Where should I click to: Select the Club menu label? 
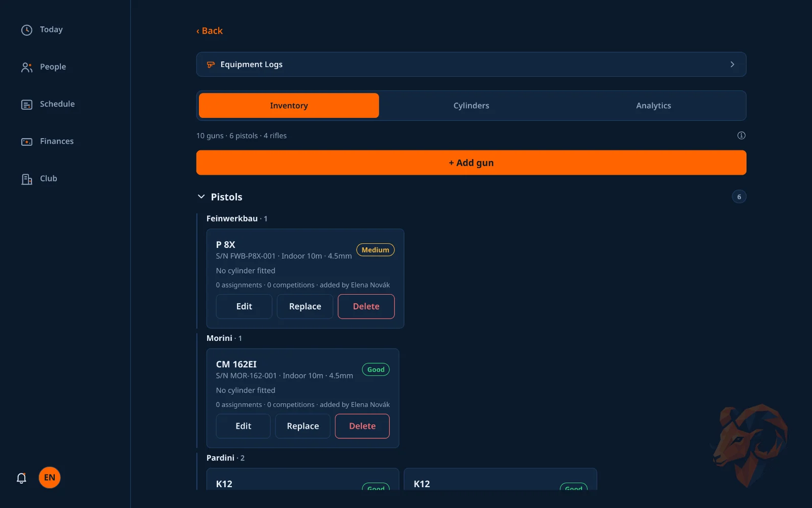[49, 179]
